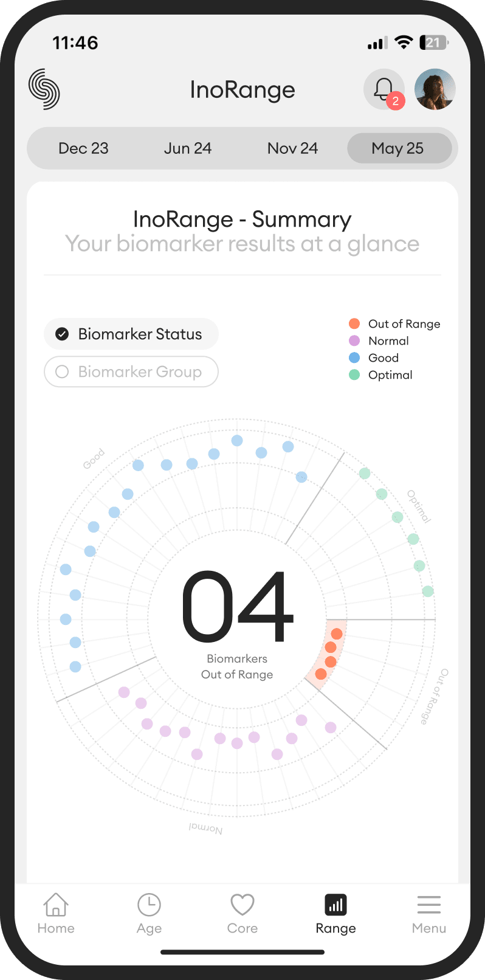Enable the Biomarker Status filter
The image size is (485, 980).
[131, 334]
